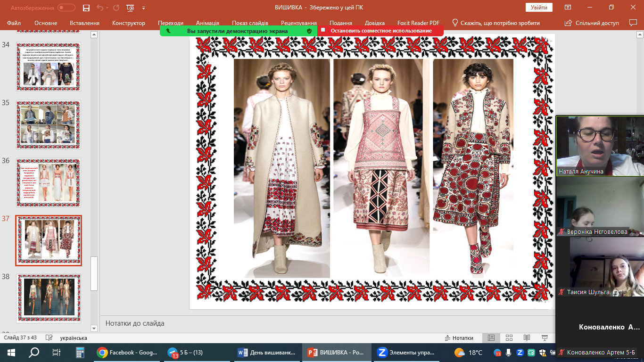Open Customize Quick Access Toolbar dropdown
Viewport: 644px width, 362px height.
(x=143, y=8)
